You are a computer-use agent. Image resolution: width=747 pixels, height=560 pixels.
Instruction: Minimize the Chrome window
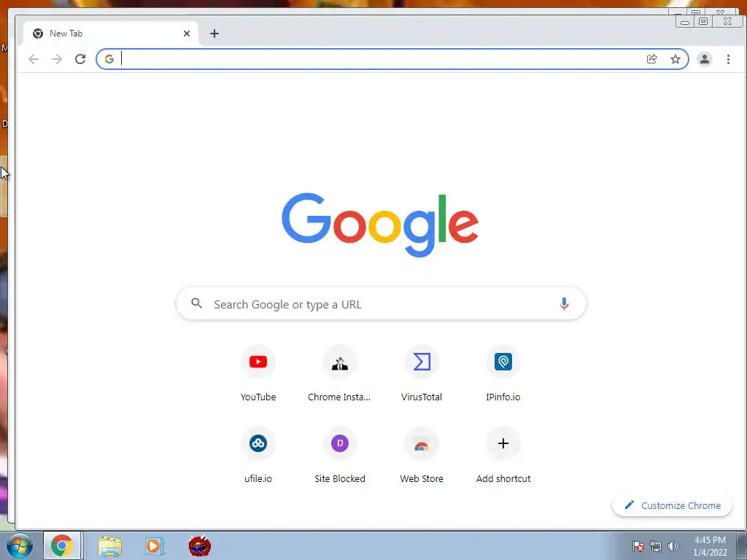click(685, 21)
